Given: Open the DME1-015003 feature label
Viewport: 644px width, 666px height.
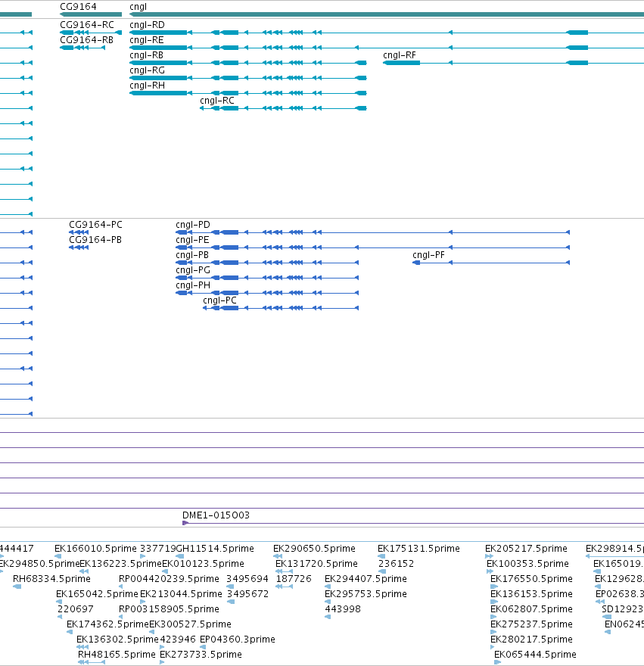Looking at the screenshot, I should tap(216, 515).
